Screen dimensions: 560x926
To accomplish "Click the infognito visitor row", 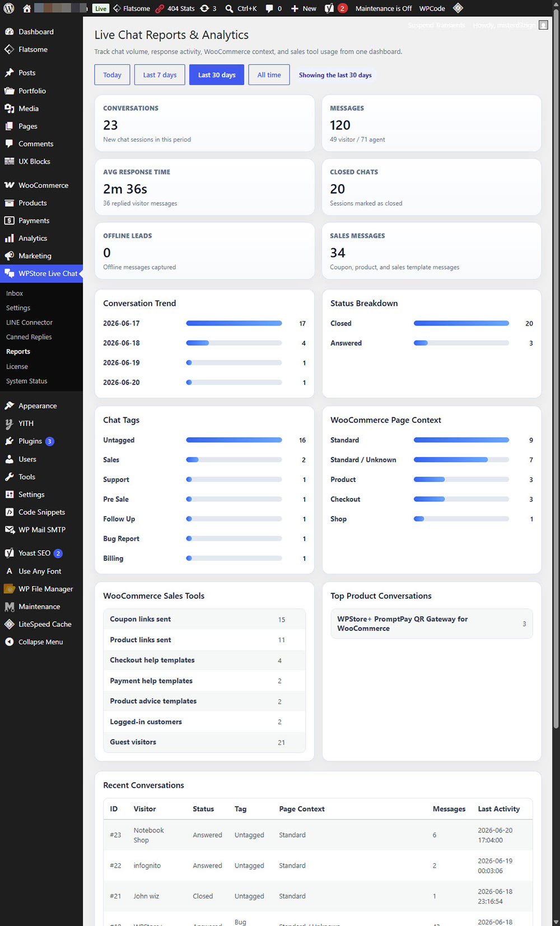I will click(318, 865).
